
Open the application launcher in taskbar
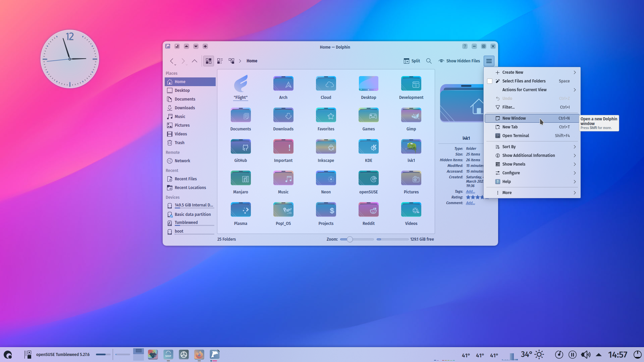click(8, 355)
